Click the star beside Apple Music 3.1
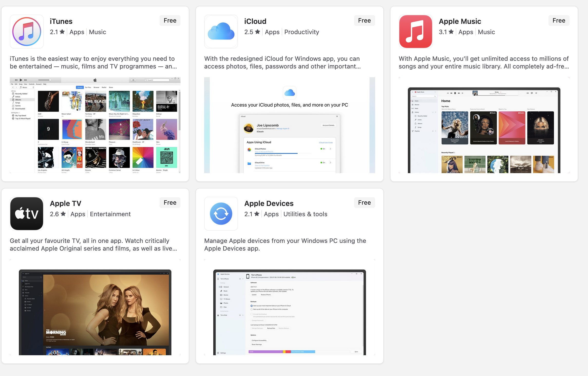Image resolution: width=588 pixels, height=376 pixels. click(x=451, y=32)
